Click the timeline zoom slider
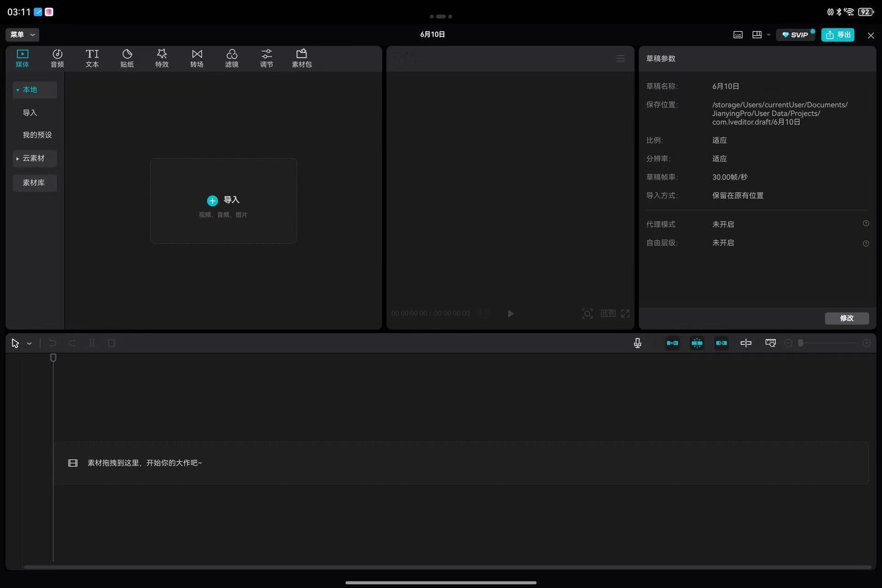Screen dimensions: 882x588 (827, 343)
